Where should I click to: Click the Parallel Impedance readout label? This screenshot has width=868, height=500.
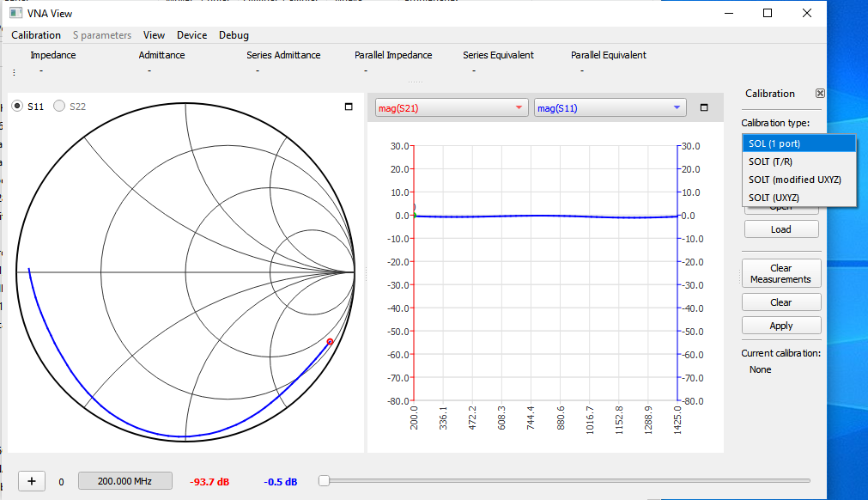tap(393, 55)
